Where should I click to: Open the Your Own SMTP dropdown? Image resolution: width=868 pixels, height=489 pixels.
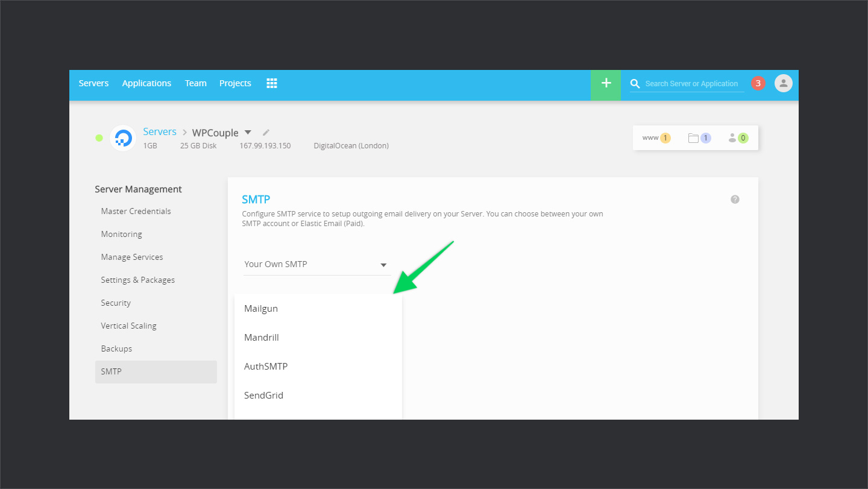316,264
